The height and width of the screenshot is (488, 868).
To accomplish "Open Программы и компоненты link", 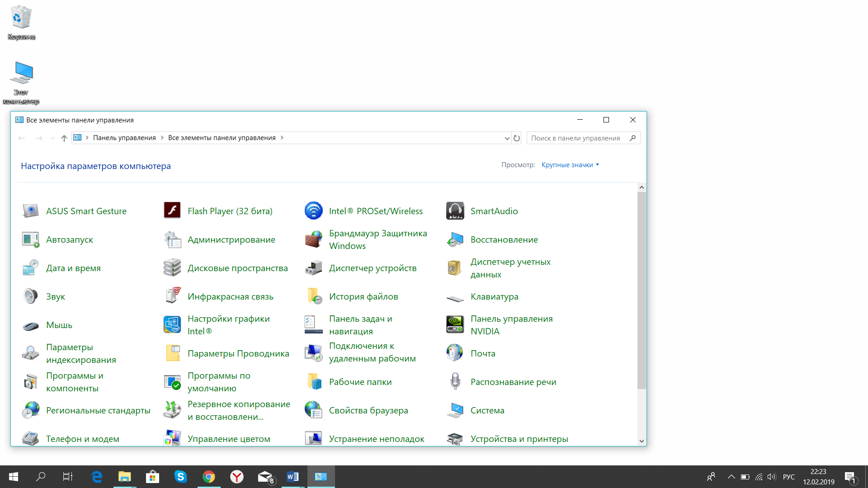I will (x=75, y=382).
